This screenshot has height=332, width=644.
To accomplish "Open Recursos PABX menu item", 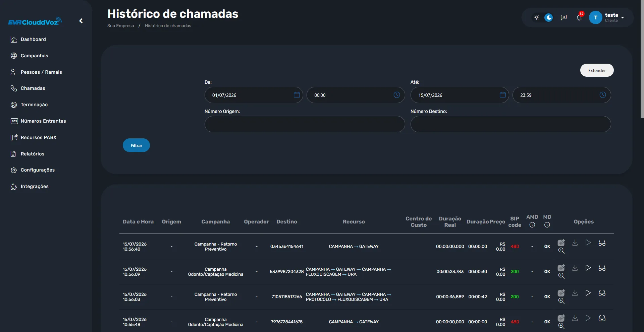I will coord(39,137).
